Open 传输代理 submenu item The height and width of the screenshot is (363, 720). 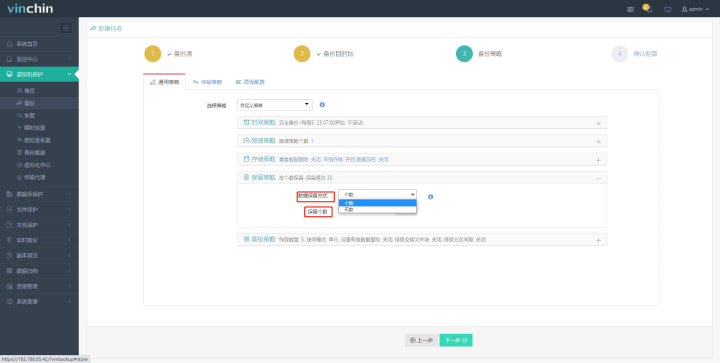[x=34, y=177]
